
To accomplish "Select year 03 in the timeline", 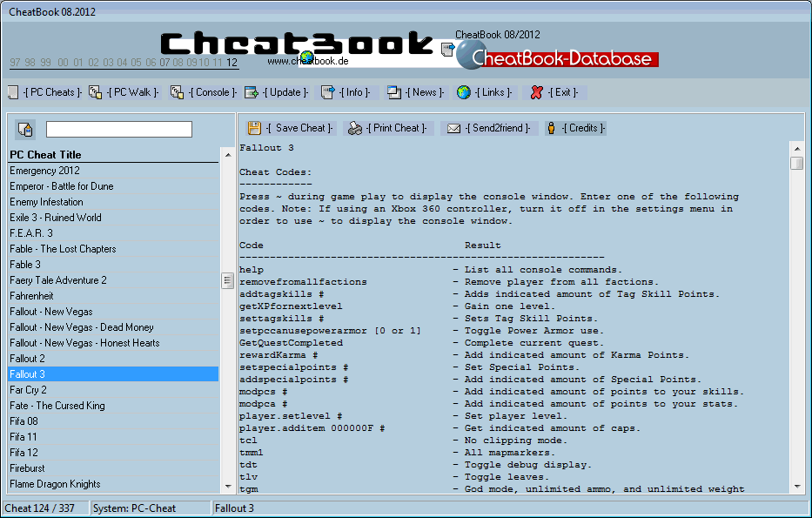I will (108, 63).
